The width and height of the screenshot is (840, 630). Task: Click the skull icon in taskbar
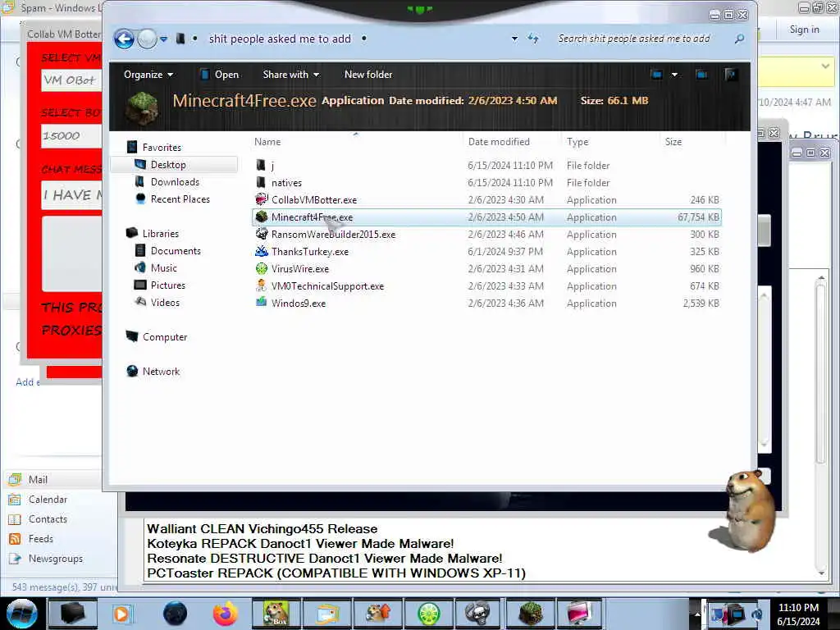(477, 614)
